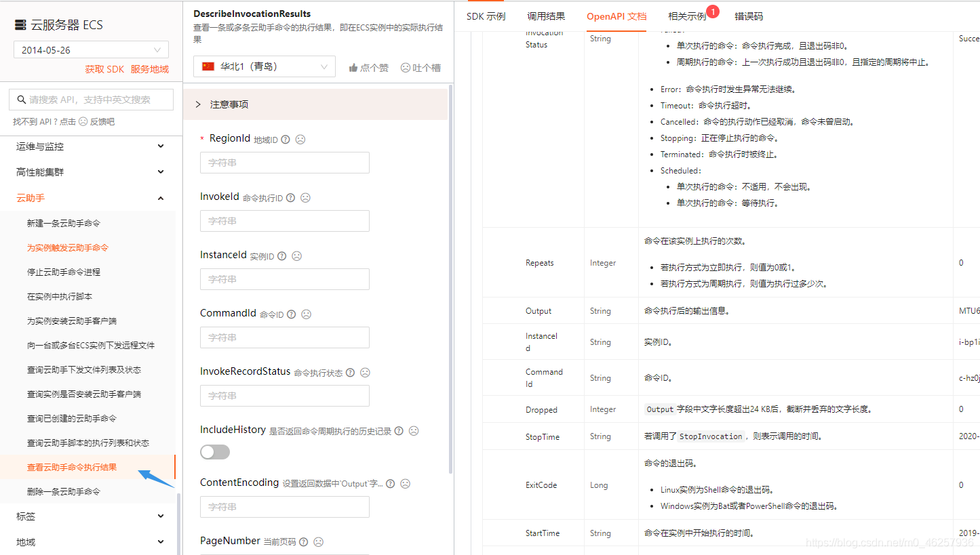Switch to the 调用结果 tab
The height and width of the screenshot is (555, 980).
tap(546, 16)
